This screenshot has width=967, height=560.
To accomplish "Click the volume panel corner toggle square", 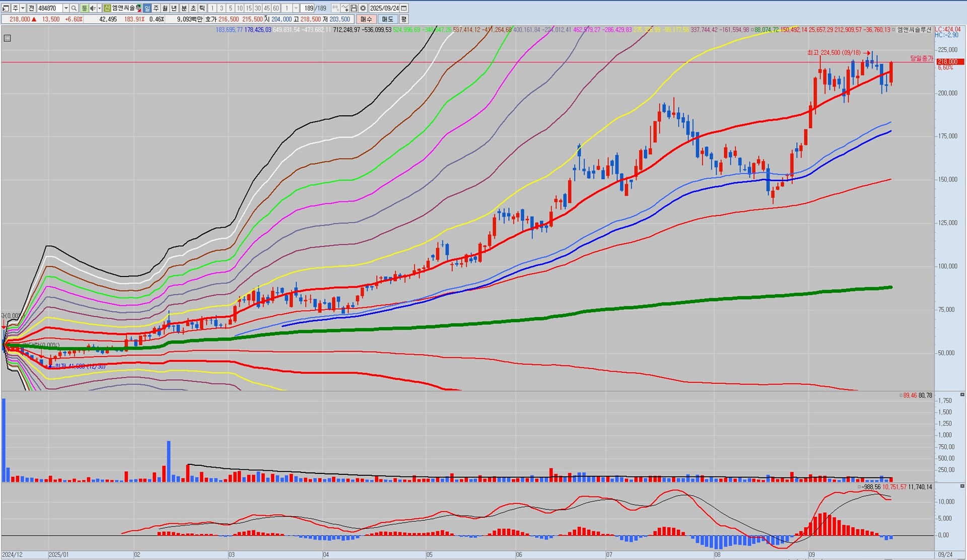I will (x=962, y=395).
